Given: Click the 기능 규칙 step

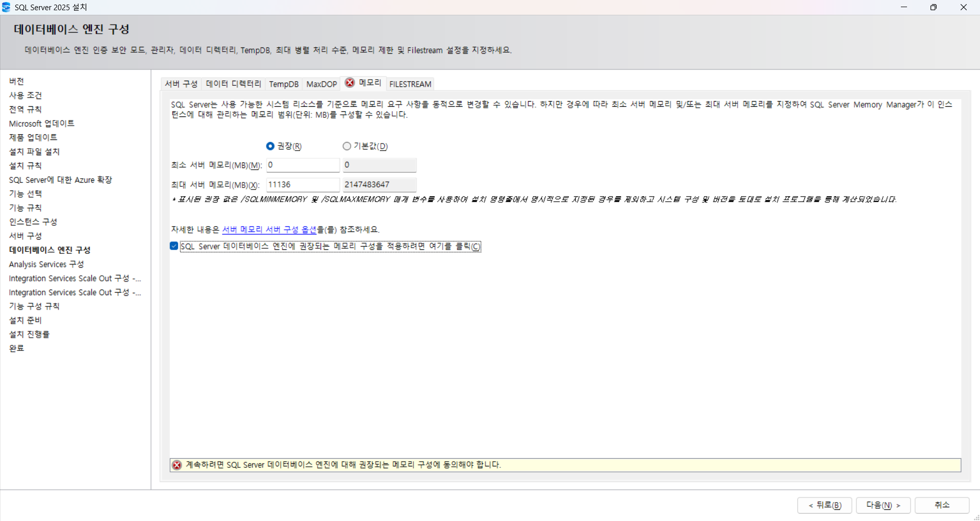Looking at the screenshot, I should pos(26,208).
